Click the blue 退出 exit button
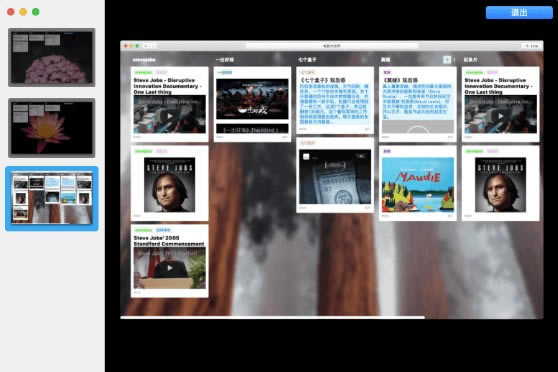Image resolution: width=558 pixels, height=372 pixels. click(x=519, y=12)
